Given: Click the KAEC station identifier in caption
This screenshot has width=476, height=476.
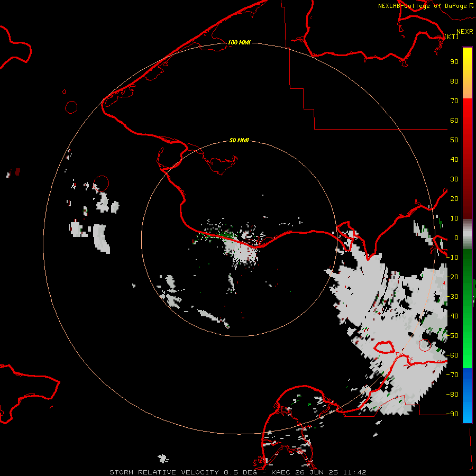Looking at the screenshot, I should click(x=282, y=472).
